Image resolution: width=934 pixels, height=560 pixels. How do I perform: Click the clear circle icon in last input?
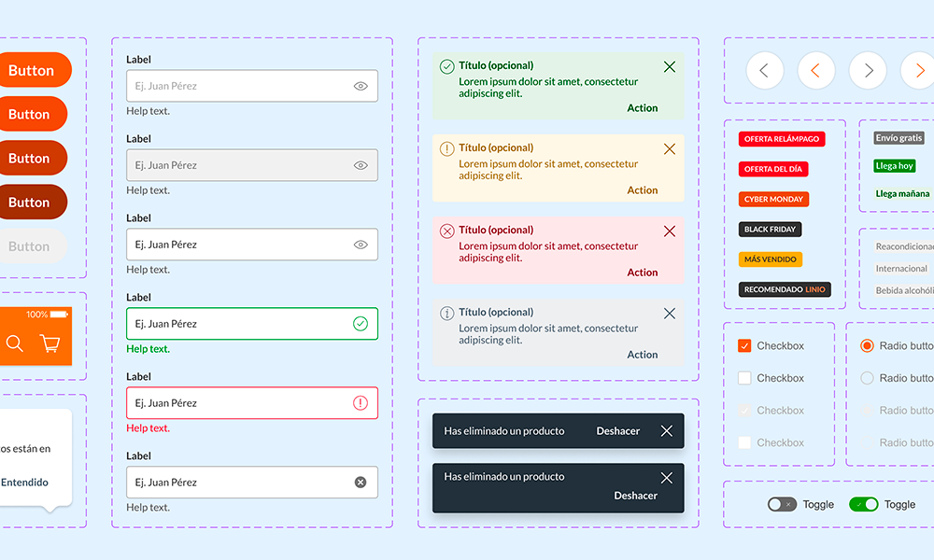click(361, 483)
